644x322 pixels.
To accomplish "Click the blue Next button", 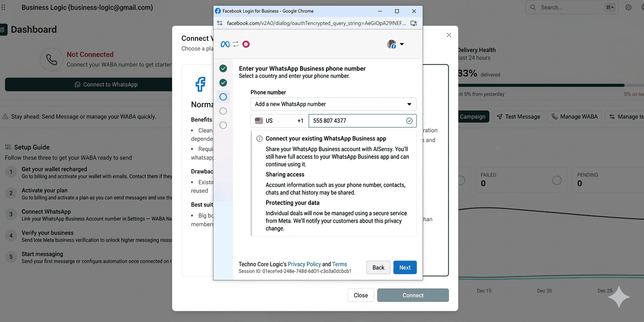I will 405,267.
